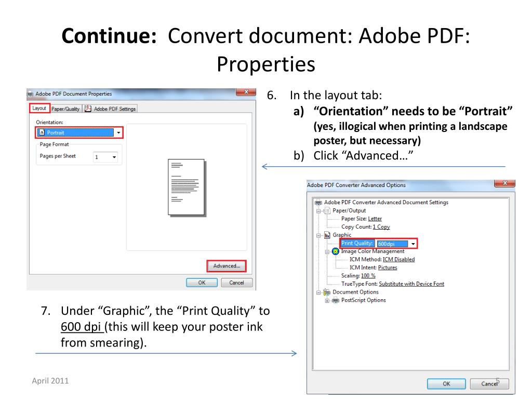
Task: Click the ICM Intent Pictures link
Action: [388, 268]
